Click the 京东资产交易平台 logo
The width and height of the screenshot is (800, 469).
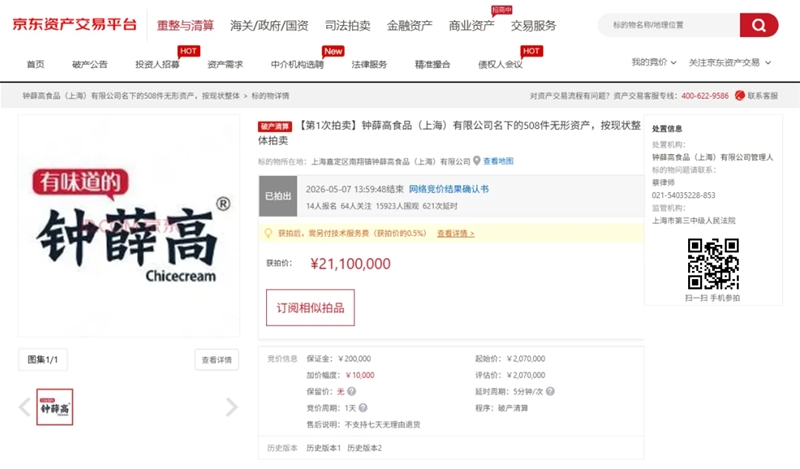[74, 24]
